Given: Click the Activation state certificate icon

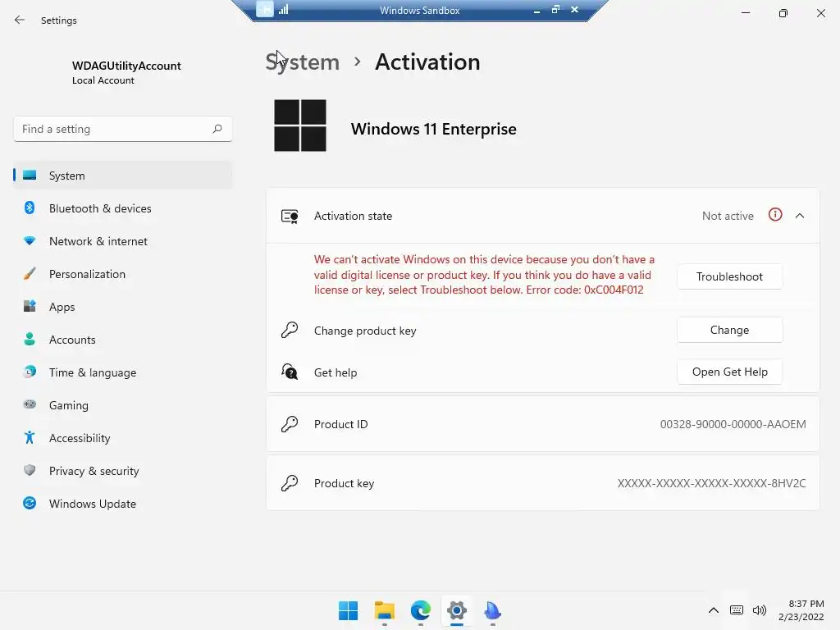Looking at the screenshot, I should tap(290, 217).
